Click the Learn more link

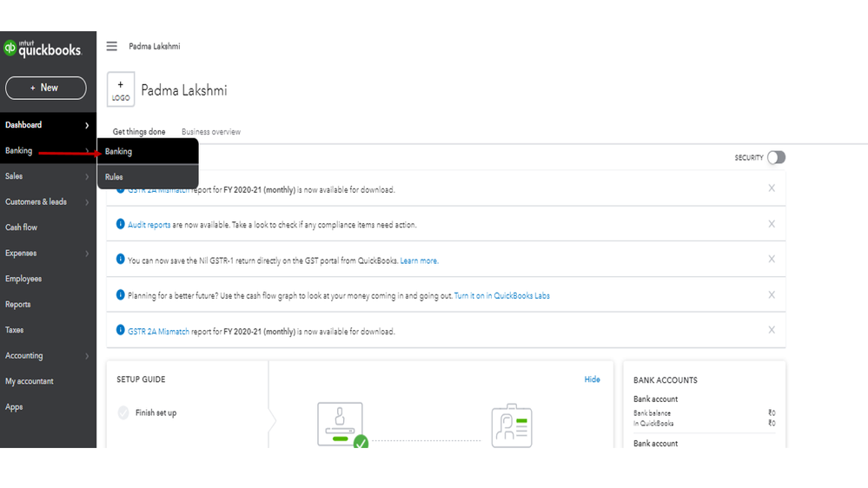(419, 260)
